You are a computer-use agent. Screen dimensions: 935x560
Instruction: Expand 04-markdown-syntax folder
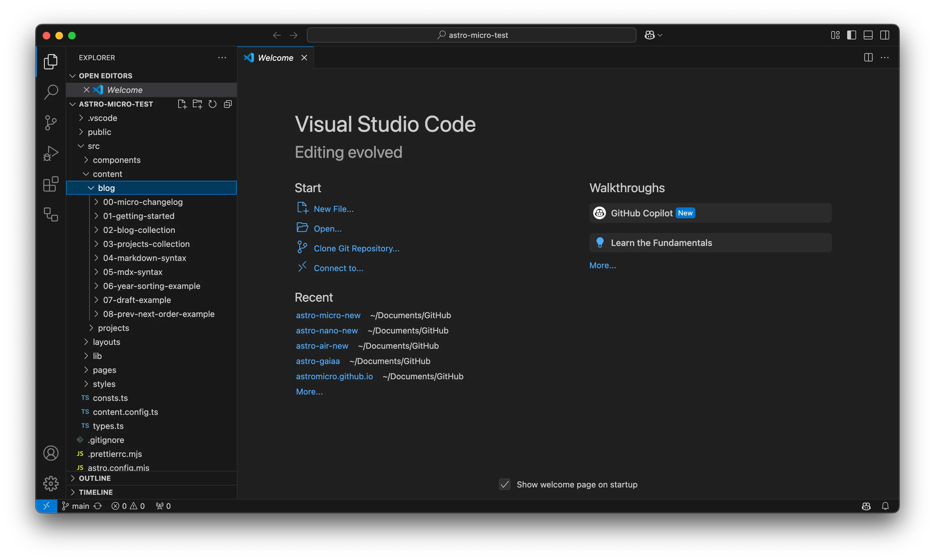[151, 257]
